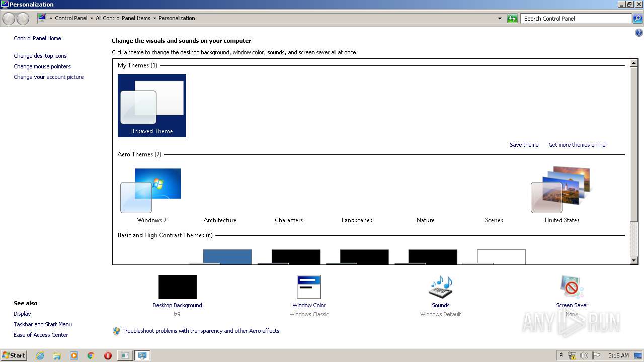
Task: Launch Internet Explorer from taskbar
Action: [40, 355]
